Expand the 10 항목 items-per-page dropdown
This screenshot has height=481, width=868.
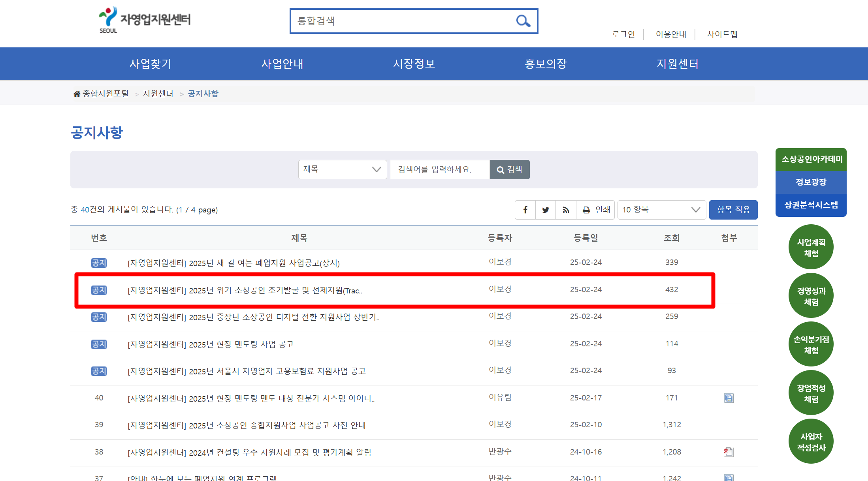[661, 210]
